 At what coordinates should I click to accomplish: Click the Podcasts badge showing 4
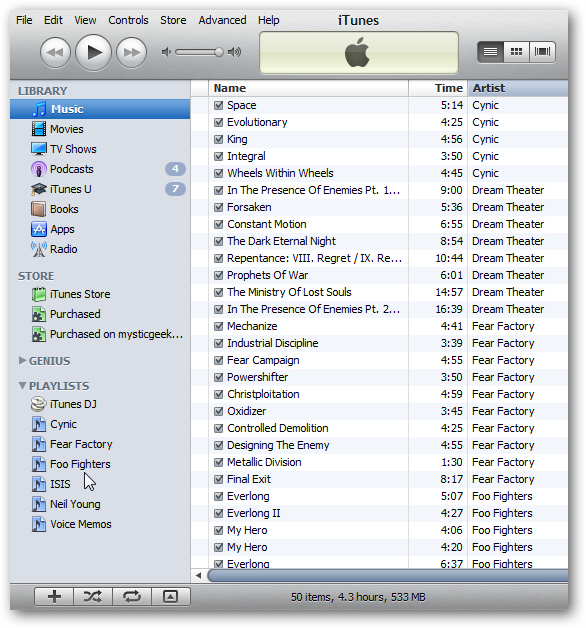[175, 169]
